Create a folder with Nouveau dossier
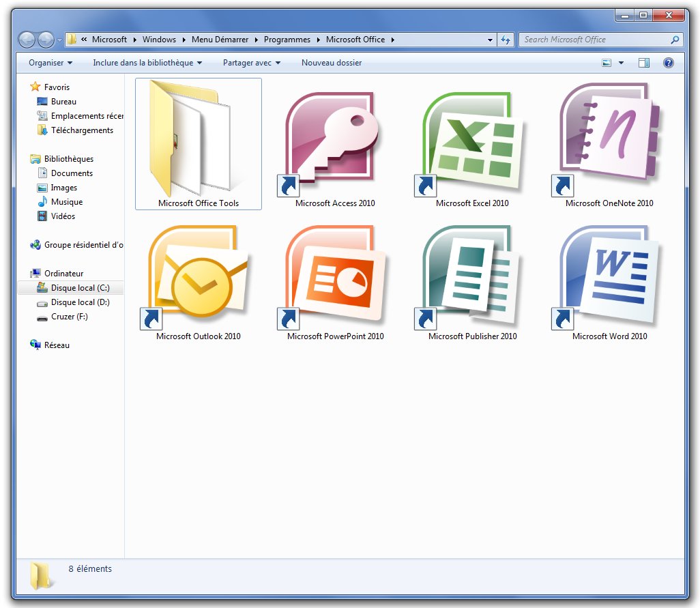 coord(332,63)
